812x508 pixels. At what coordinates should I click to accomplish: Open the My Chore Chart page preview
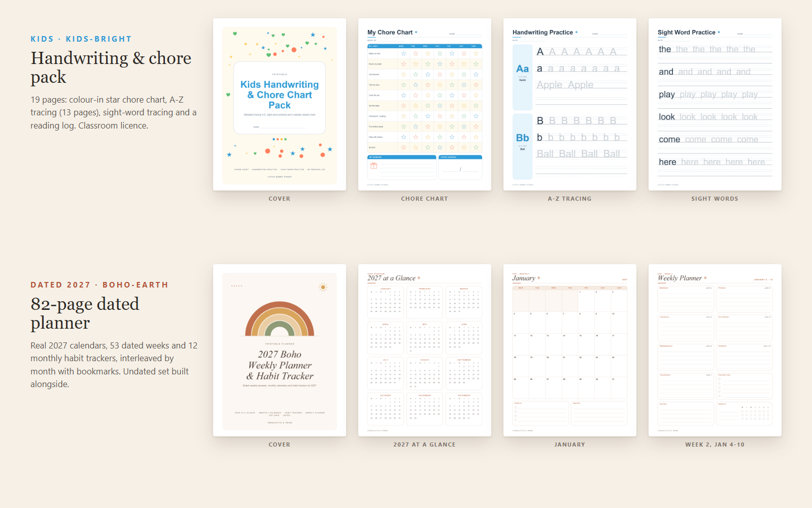pos(425,105)
